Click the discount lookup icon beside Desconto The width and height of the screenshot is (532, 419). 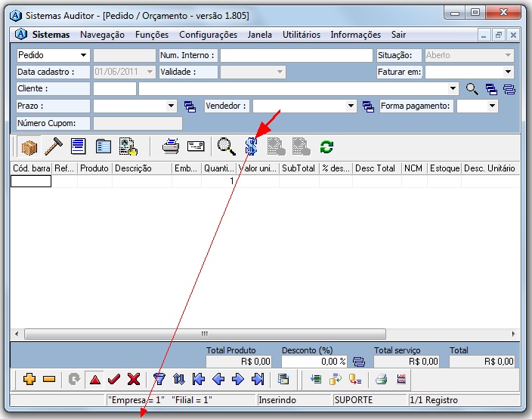pyautogui.click(x=359, y=362)
